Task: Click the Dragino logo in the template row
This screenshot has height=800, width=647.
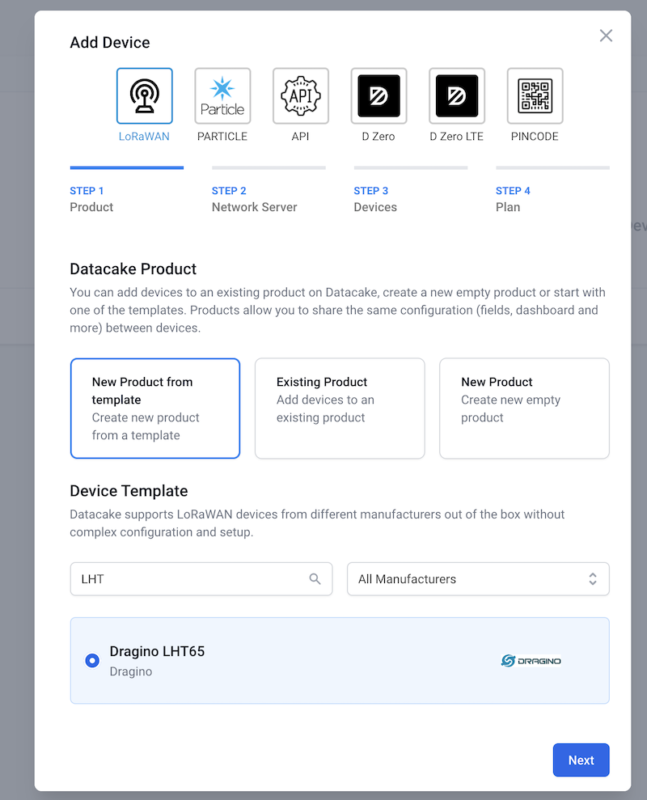Action: point(531,661)
